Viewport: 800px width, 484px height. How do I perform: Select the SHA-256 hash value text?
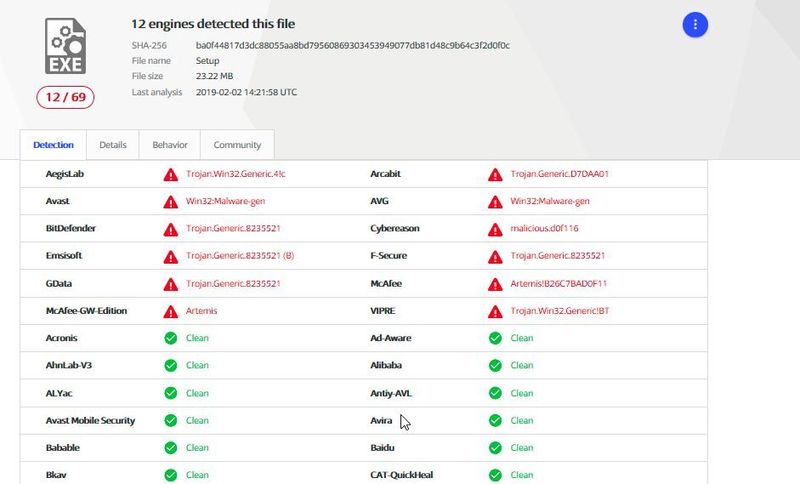(x=353, y=45)
